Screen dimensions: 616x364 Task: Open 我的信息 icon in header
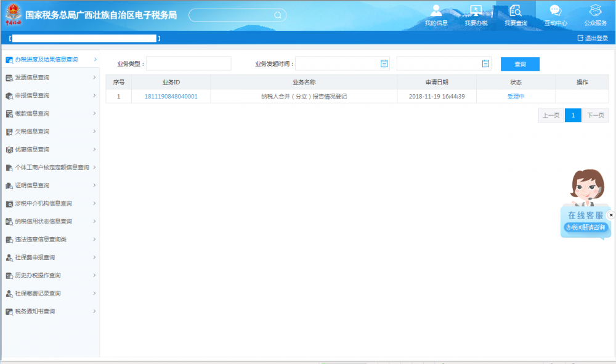coord(436,11)
